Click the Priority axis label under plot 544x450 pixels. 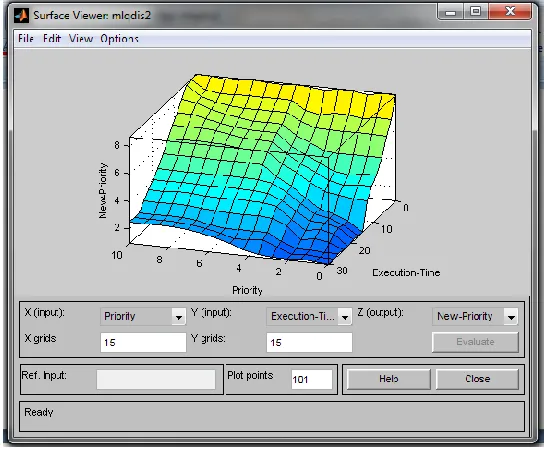tap(247, 290)
